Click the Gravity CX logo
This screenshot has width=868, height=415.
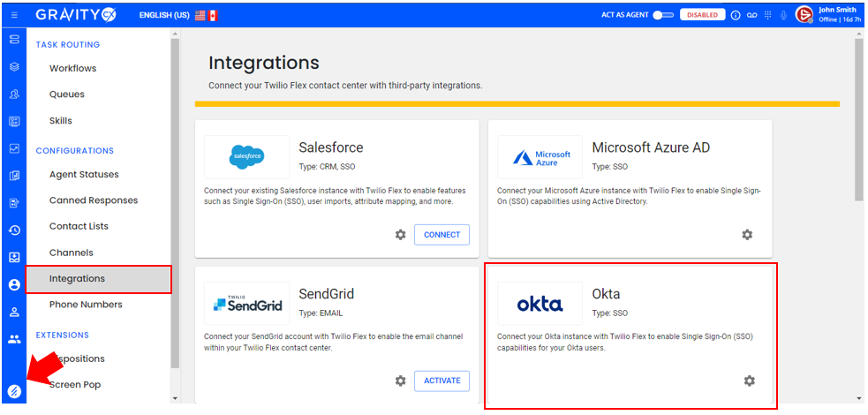(76, 15)
